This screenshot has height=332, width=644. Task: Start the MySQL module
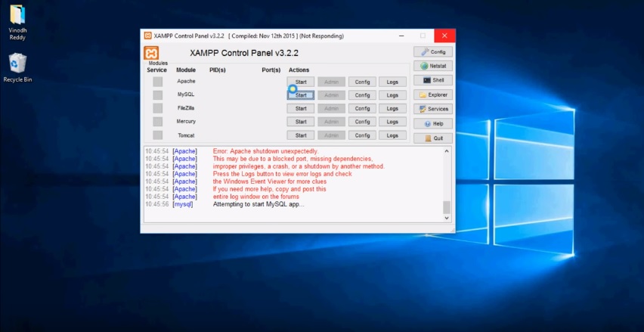301,95
